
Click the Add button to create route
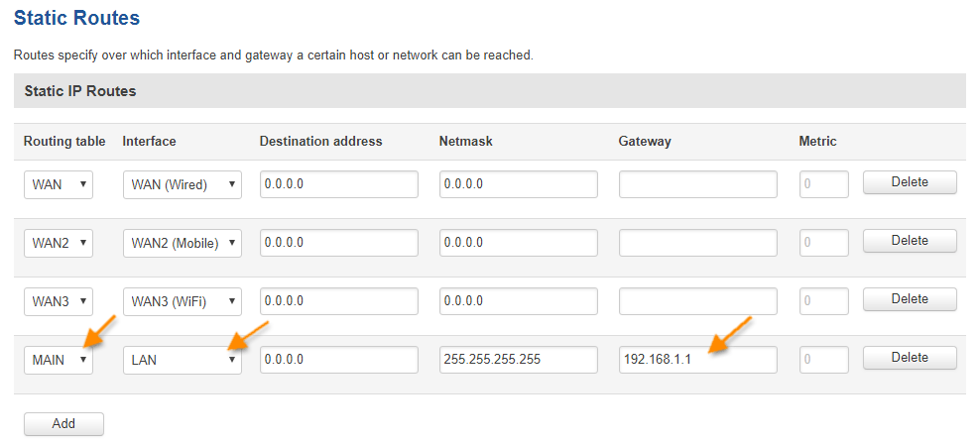point(63,424)
